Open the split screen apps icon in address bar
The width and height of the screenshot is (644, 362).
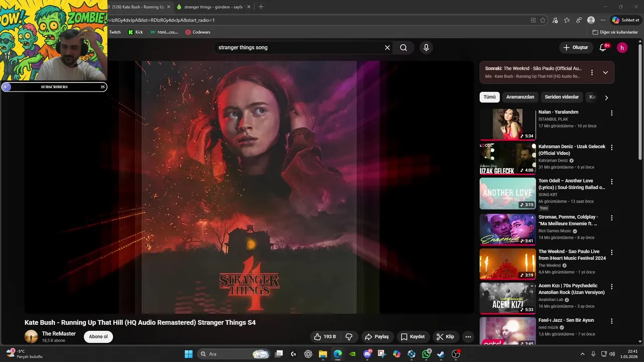pyautogui.click(x=533, y=20)
